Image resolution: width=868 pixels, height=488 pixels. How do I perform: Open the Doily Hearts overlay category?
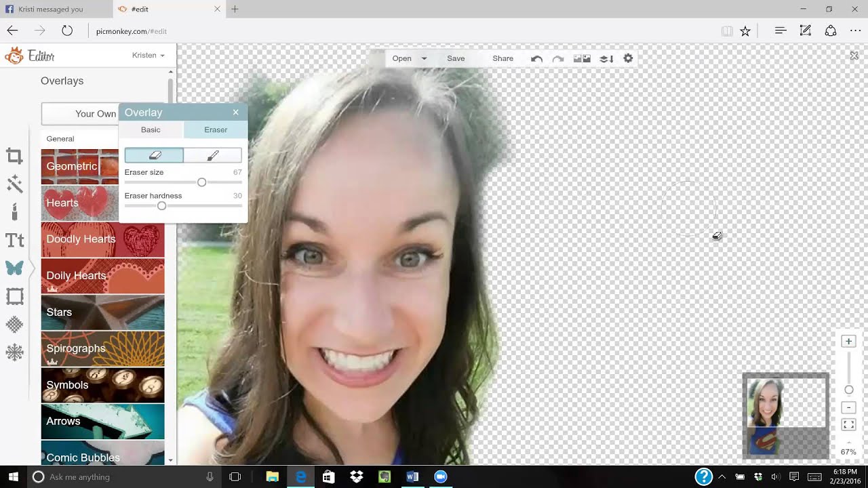102,276
